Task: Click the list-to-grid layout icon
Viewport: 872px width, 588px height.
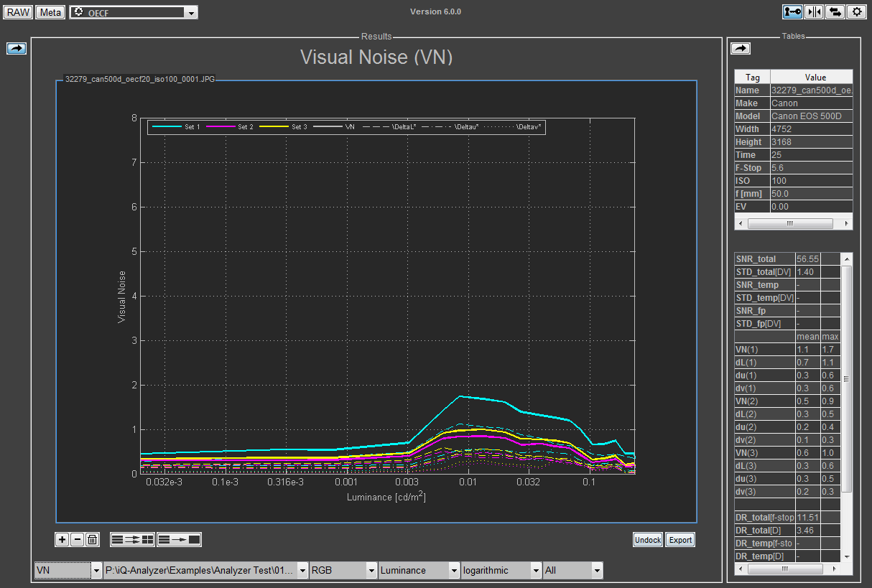Action: coord(132,540)
